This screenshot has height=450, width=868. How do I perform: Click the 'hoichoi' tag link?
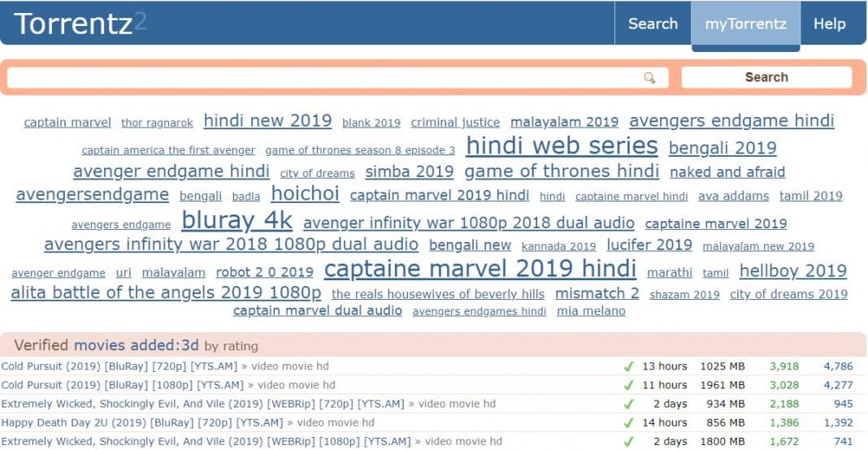point(305,194)
